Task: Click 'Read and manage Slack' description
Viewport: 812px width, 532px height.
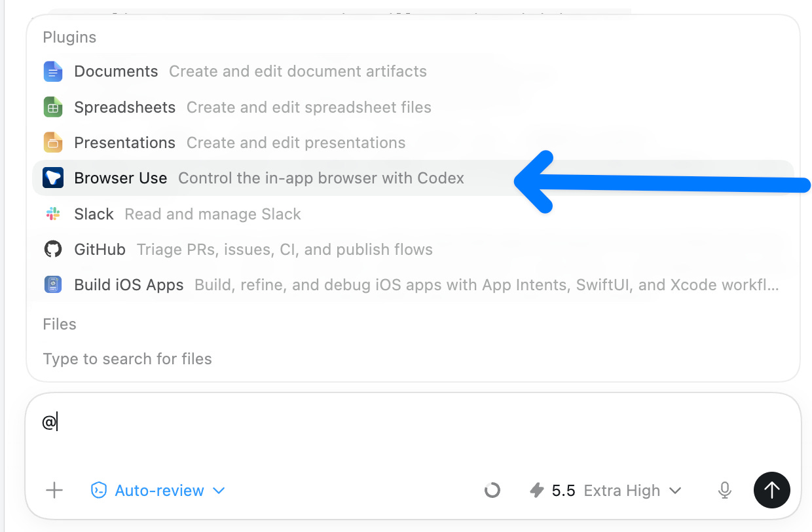Action: (213, 214)
